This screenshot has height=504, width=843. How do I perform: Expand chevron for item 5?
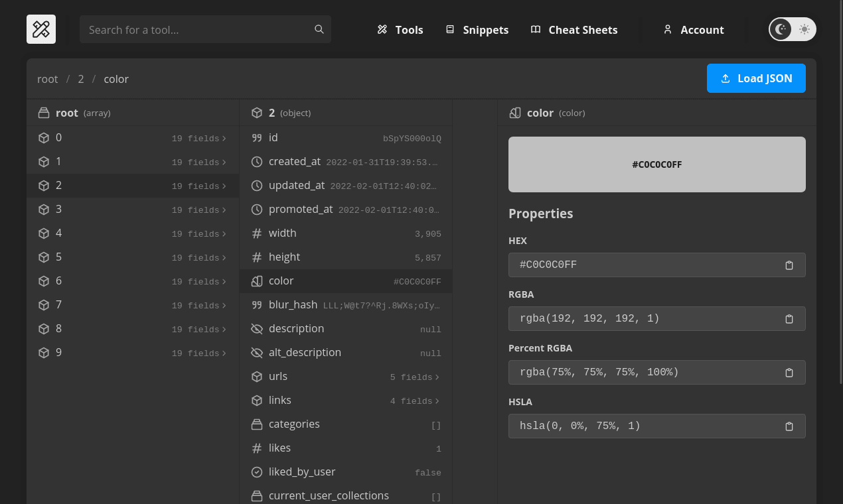(224, 258)
